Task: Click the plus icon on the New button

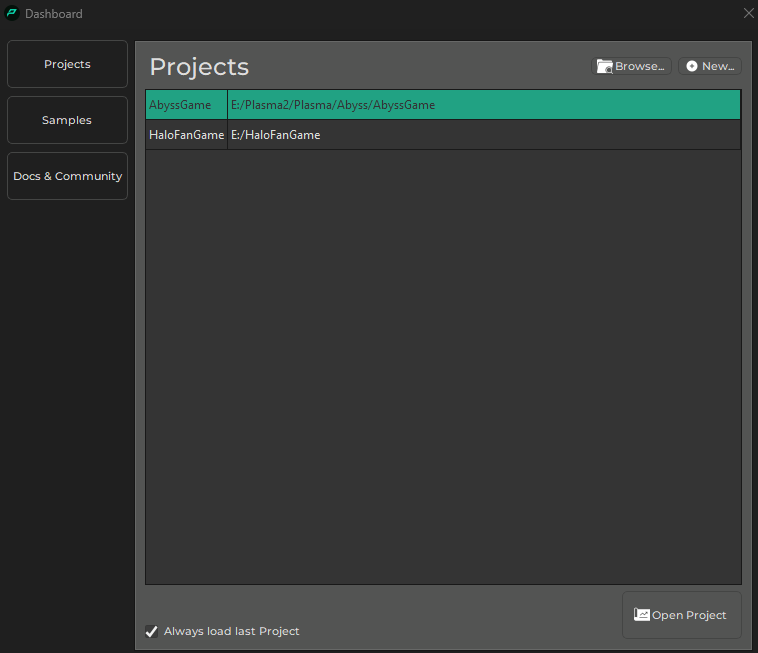Action: [692, 66]
